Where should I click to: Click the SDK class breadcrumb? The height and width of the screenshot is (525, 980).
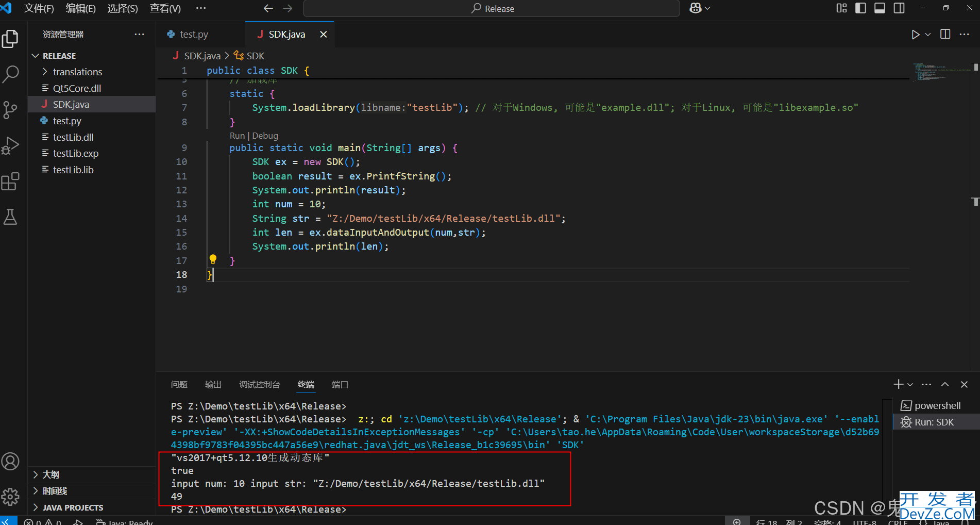tap(255, 56)
